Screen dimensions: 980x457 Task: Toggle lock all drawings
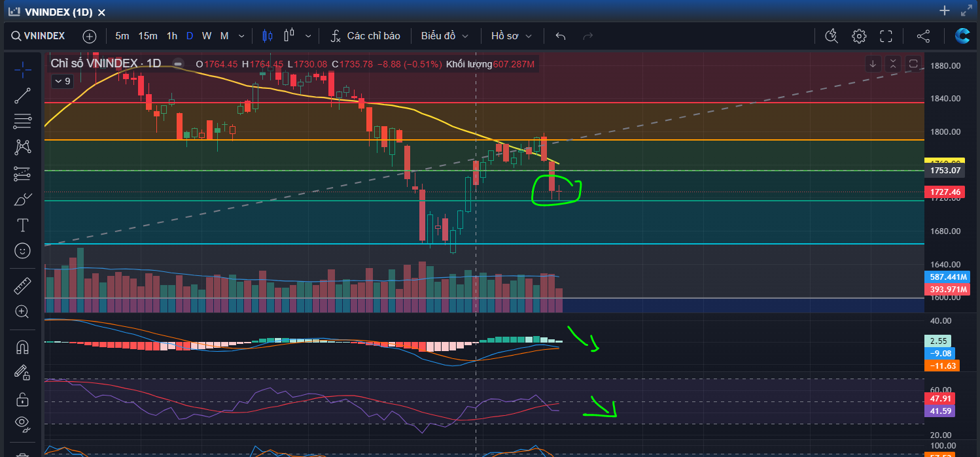(22, 399)
